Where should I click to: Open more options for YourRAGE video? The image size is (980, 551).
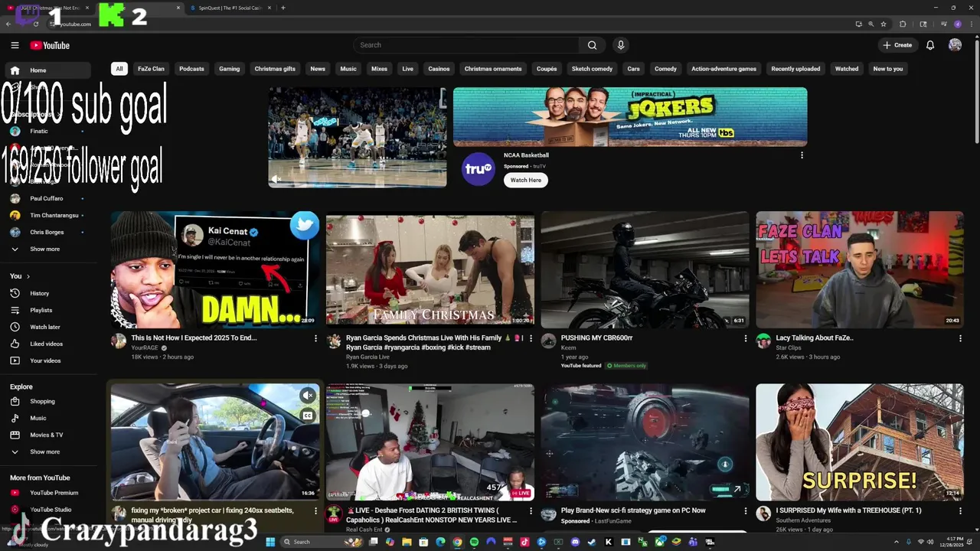point(315,338)
